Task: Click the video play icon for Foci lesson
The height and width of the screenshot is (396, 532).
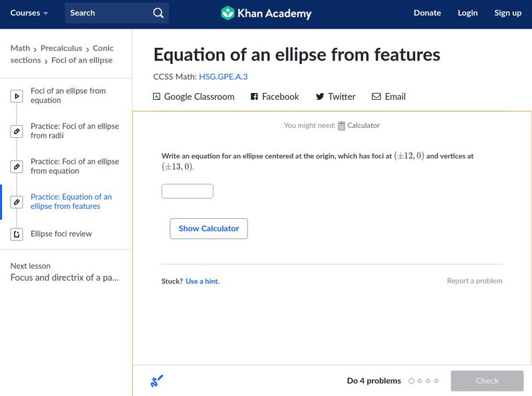Action: pos(17,97)
